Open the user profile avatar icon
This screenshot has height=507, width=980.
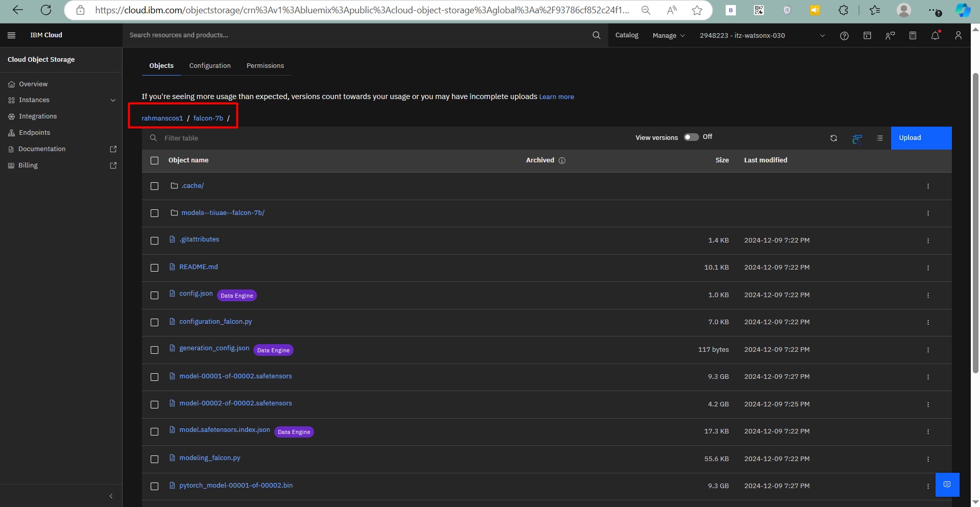[x=958, y=36]
